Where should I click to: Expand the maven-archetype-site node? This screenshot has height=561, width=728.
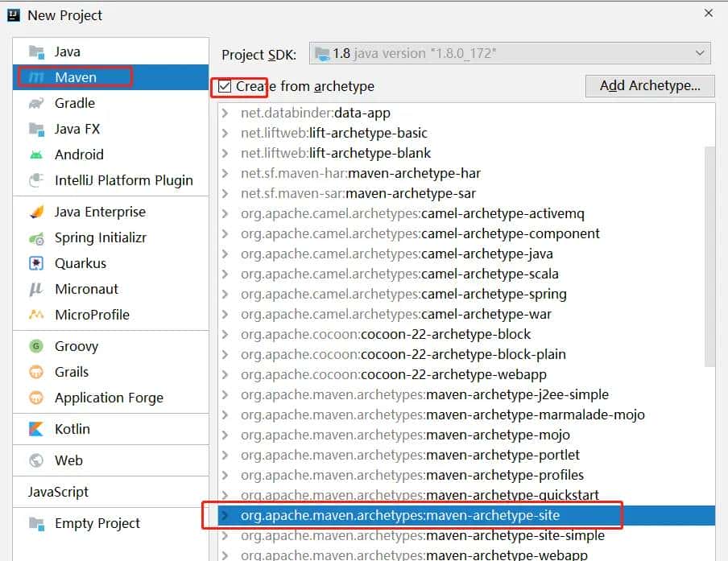point(225,515)
